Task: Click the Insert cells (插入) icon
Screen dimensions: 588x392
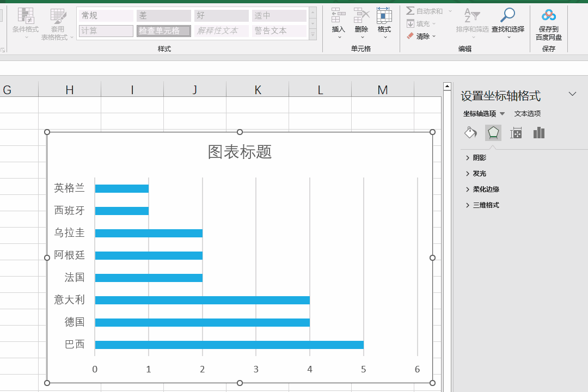Action: 338,16
